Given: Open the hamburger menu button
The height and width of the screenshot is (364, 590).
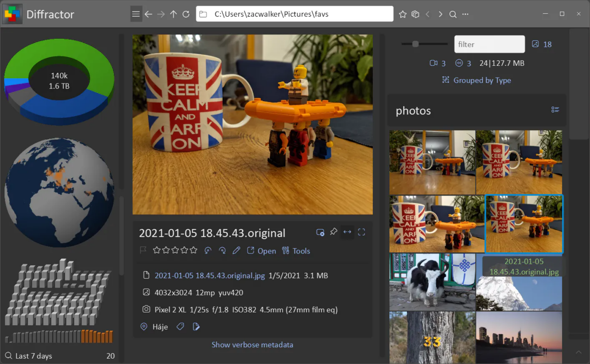Looking at the screenshot, I should [x=136, y=14].
